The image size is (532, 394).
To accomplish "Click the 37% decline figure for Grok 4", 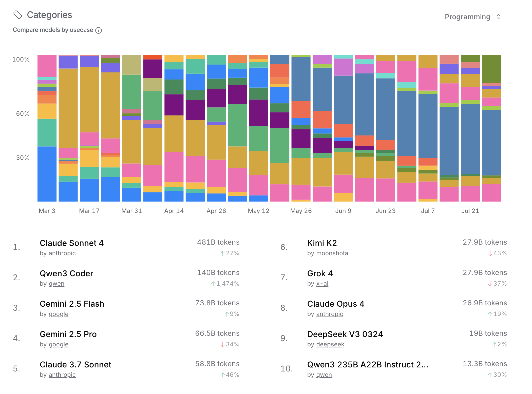I will point(497,284).
